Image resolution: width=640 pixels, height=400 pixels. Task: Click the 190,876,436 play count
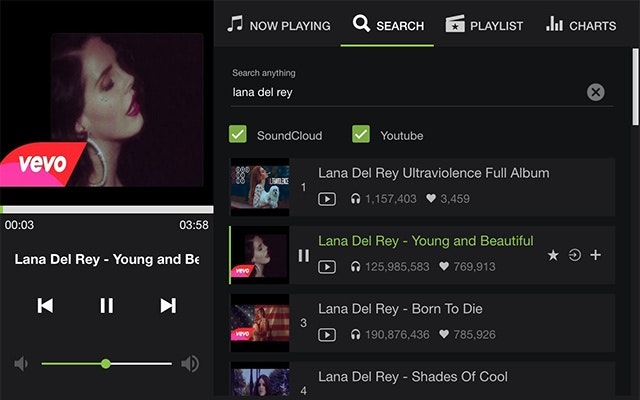pos(397,335)
